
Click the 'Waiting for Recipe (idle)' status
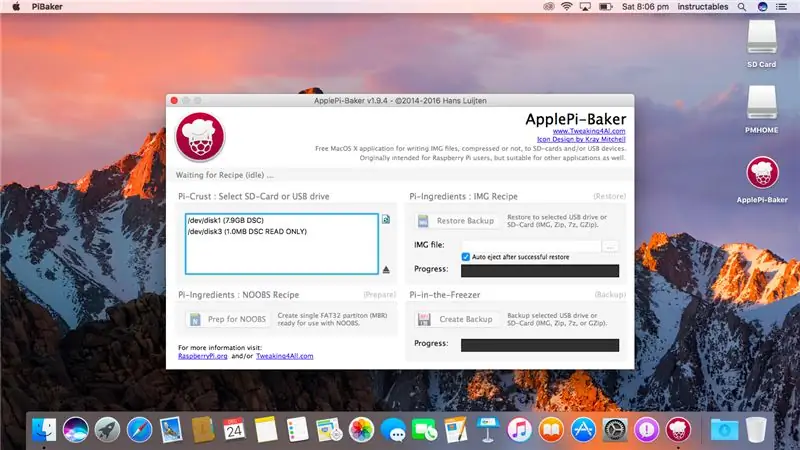tap(224, 175)
